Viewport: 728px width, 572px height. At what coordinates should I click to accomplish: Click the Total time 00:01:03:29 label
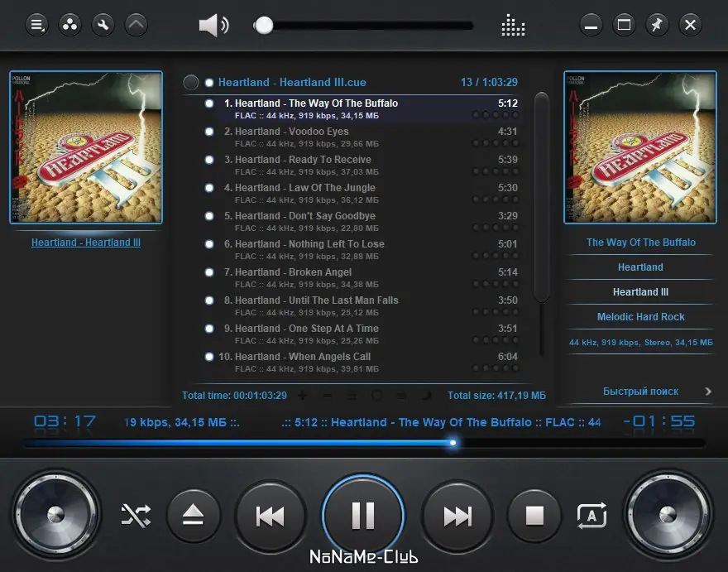click(234, 396)
